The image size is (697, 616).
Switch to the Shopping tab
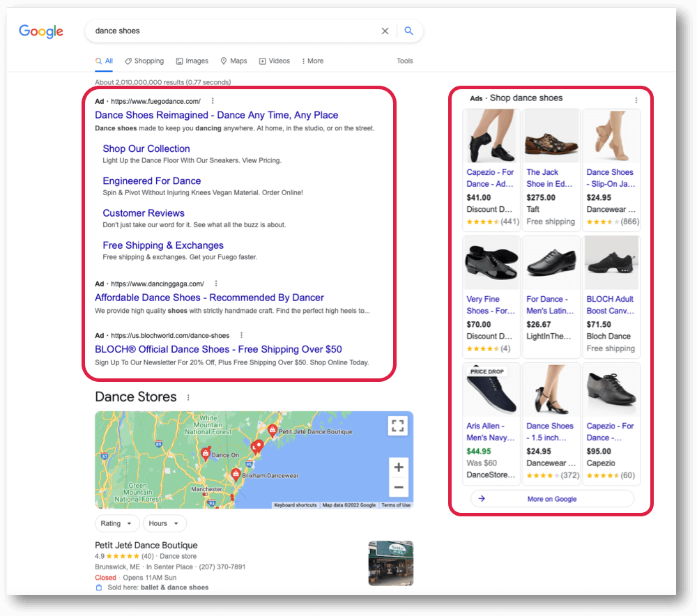point(144,61)
